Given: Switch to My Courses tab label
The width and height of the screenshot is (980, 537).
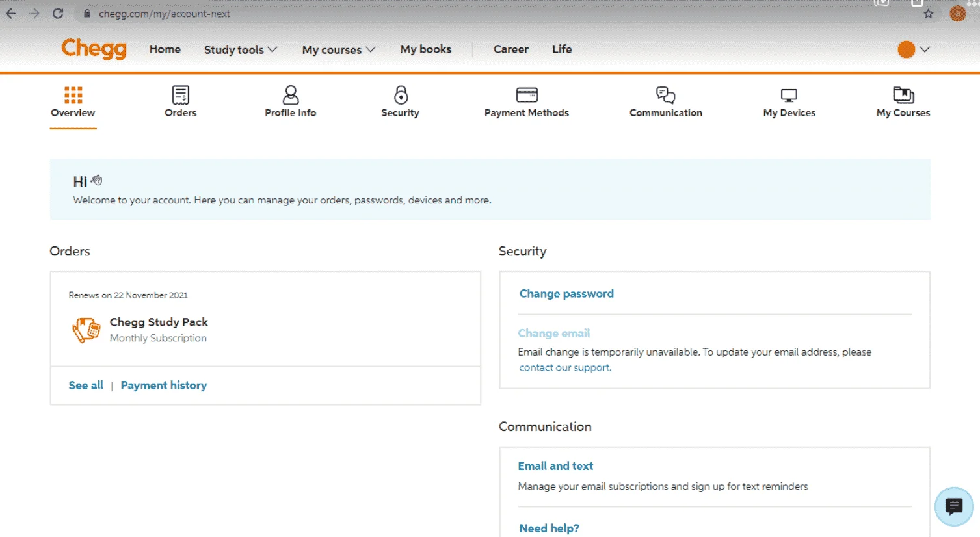Looking at the screenshot, I should pos(903,113).
